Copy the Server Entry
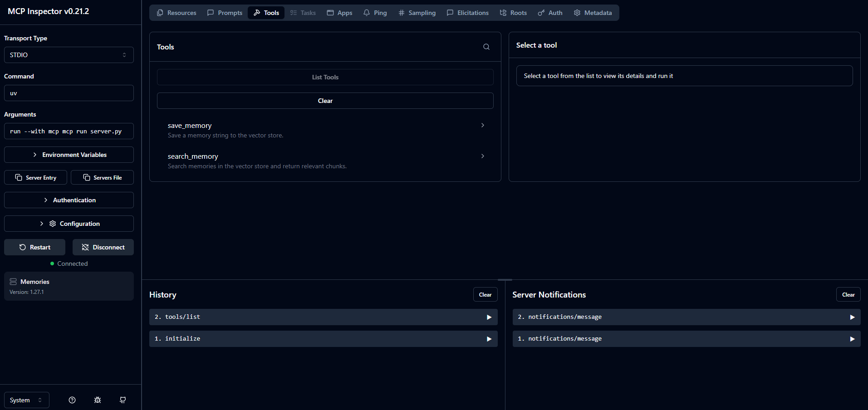868x410 pixels. click(36, 177)
